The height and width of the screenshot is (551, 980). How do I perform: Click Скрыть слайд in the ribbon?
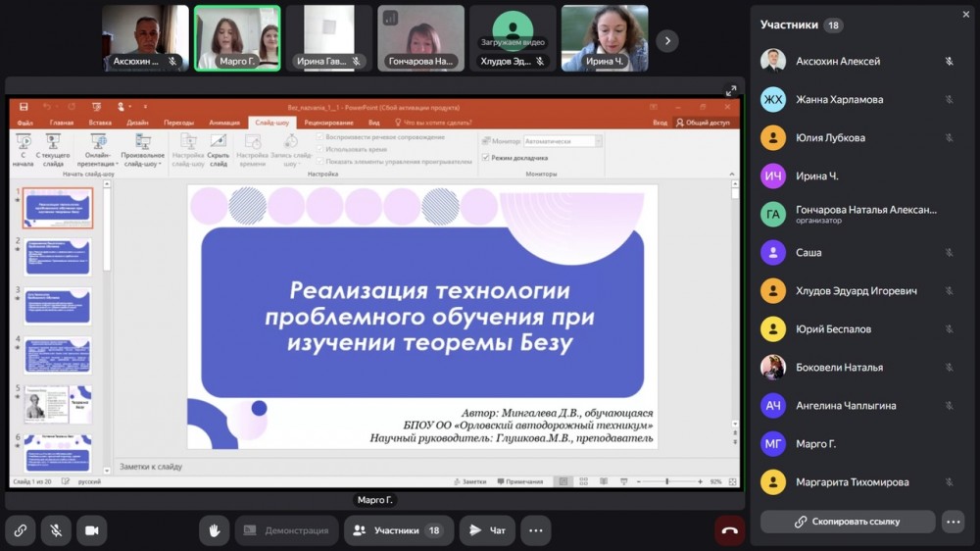tap(218, 150)
